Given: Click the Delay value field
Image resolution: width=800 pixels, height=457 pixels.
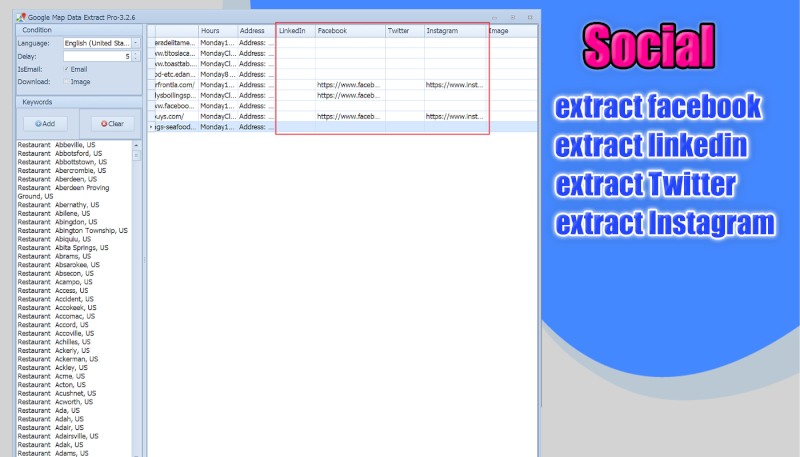Looking at the screenshot, I should tap(97, 57).
